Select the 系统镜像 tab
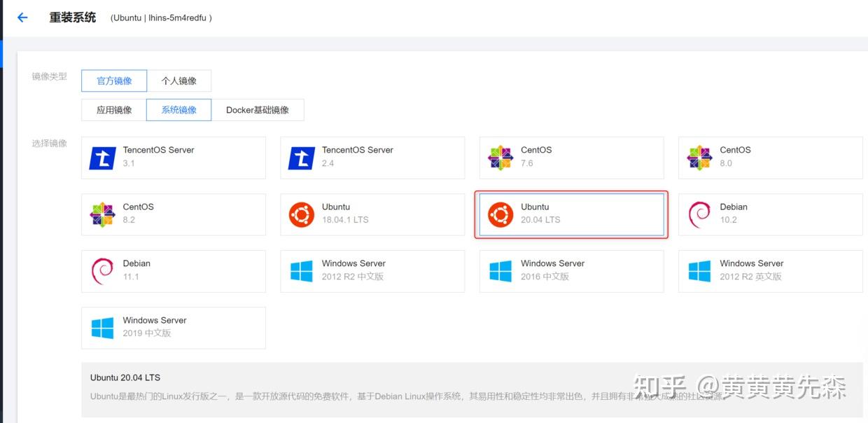The image size is (868, 423). pyautogui.click(x=178, y=110)
